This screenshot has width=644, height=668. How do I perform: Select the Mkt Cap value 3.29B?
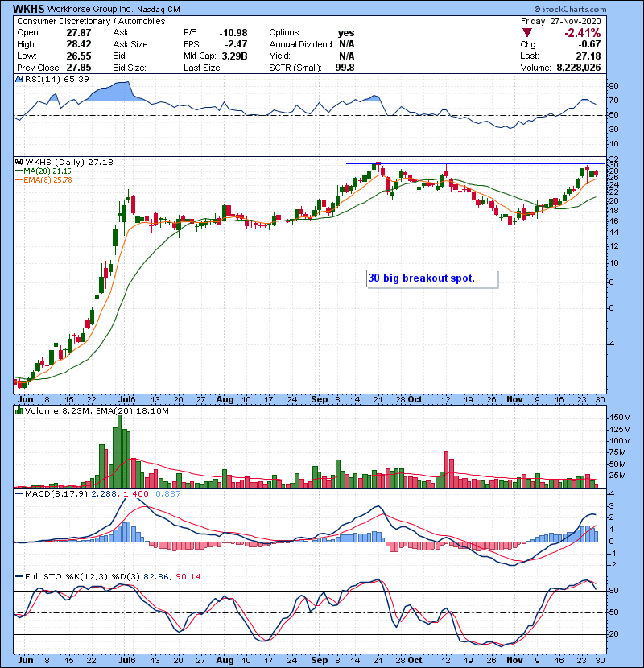click(x=234, y=56)
